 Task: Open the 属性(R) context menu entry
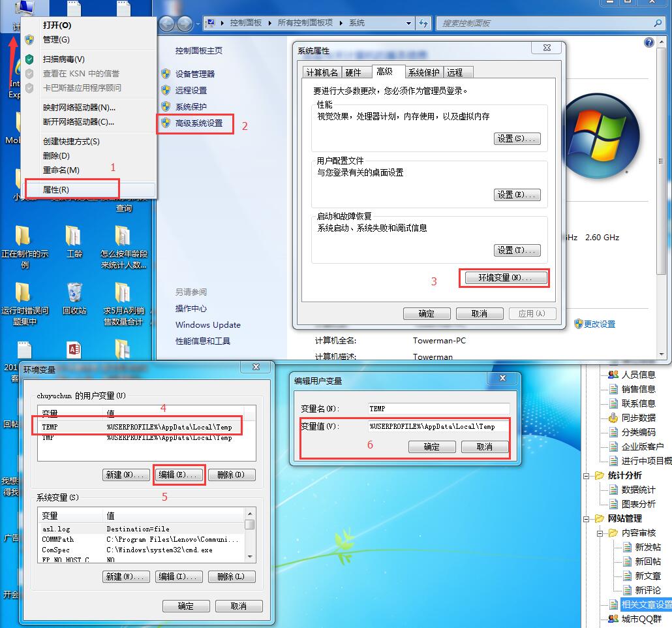point(89,189)
